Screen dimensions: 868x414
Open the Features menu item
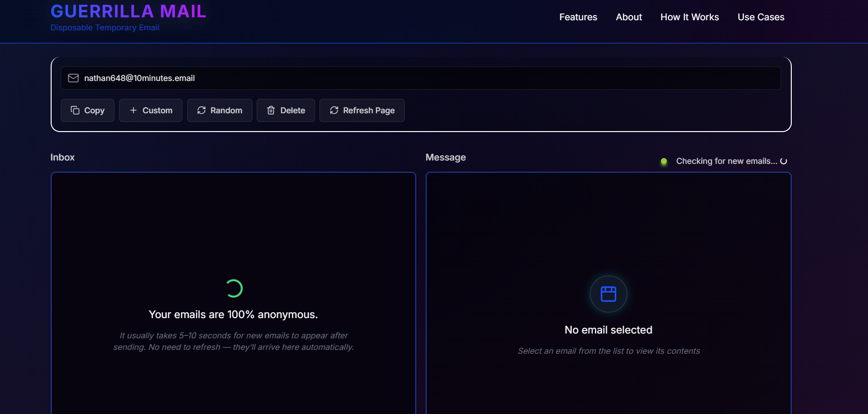pos(578,17)
